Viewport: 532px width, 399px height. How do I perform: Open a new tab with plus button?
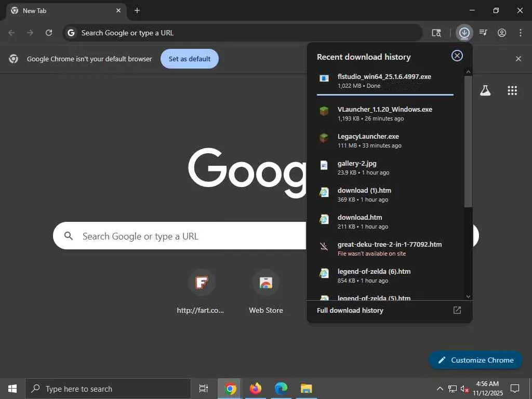click(x=137, y=10)
